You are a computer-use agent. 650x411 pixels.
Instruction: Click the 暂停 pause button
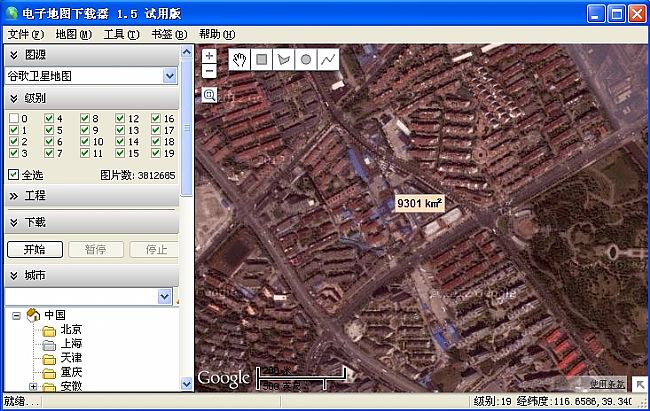tap(96, 249)
